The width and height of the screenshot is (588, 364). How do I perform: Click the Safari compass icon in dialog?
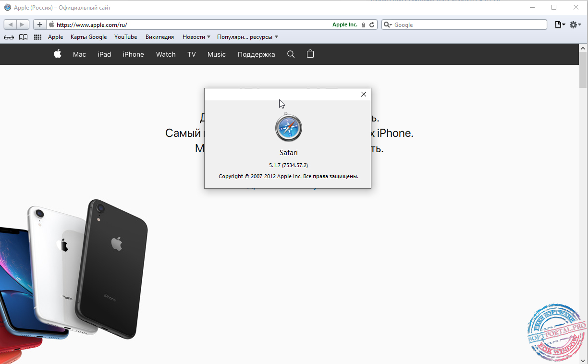click(288, 127)
